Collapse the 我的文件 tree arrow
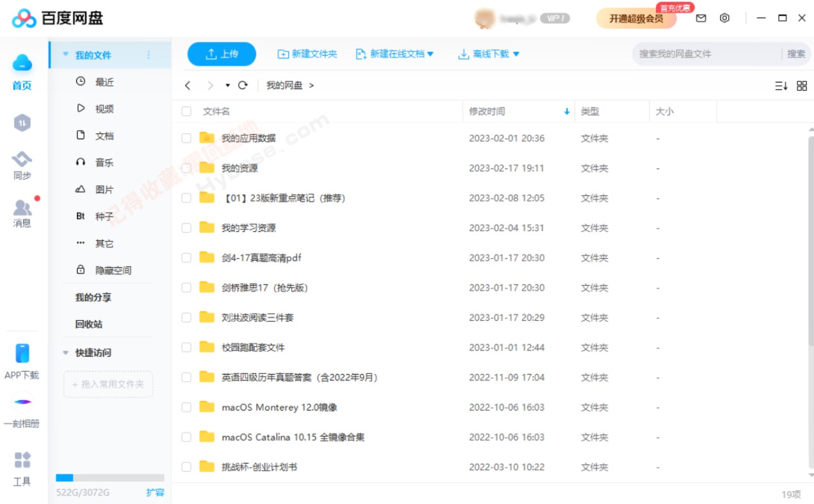 (x=65, y=55)
